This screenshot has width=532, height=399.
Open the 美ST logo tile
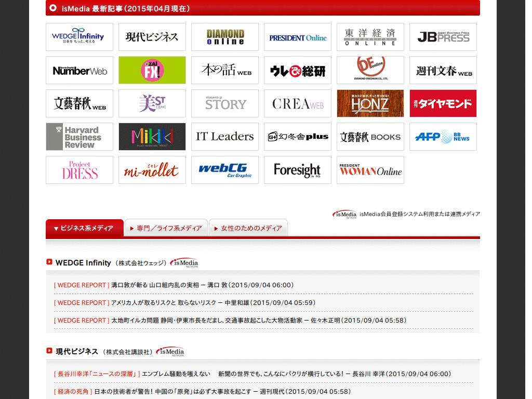point(152,103)
